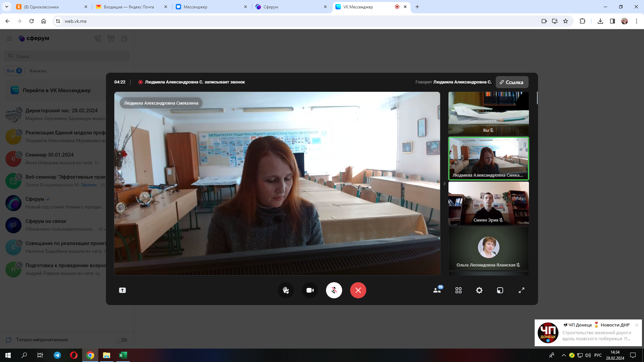Switch to Входящие — Яндекс Почта tab
Viewport: 644px width, 362px height.
131,7
